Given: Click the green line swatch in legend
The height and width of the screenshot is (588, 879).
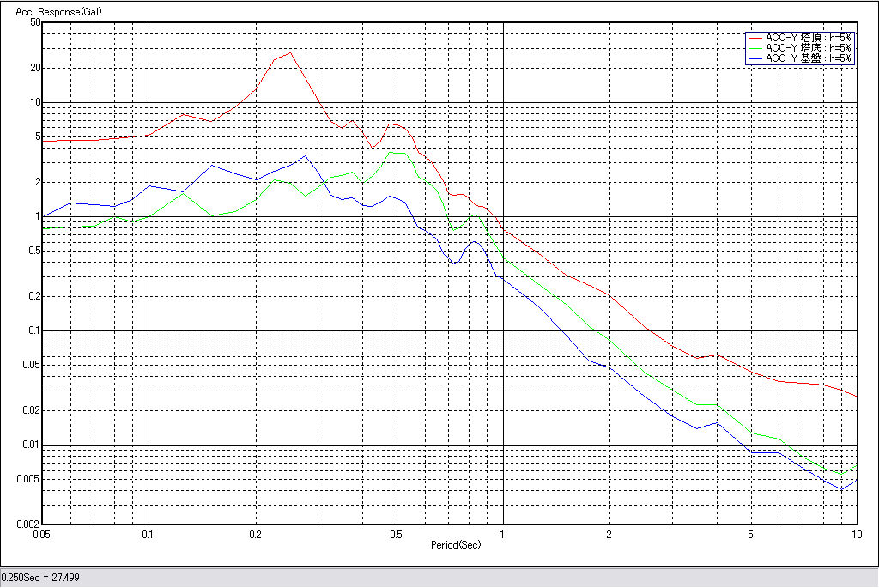Looking at the screenshot, I should click(x=755, y=48).
